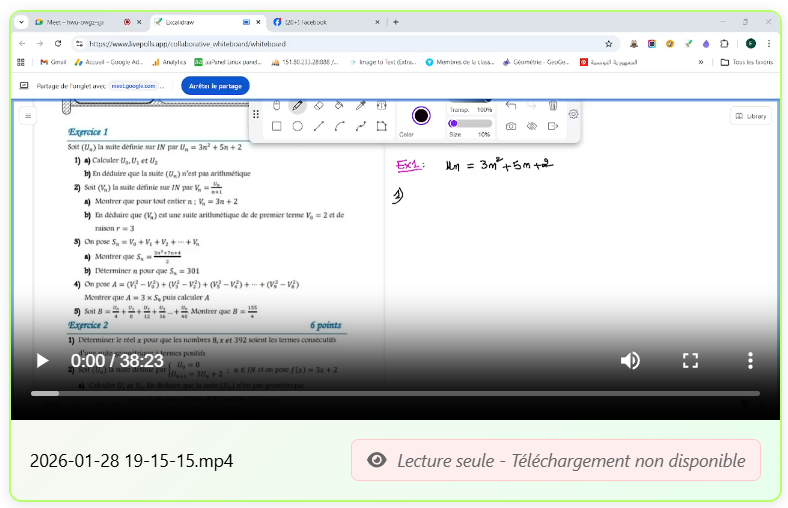
Task: Pick the circle shape tool
Action: pyautogui.click(x=298, y=127)
